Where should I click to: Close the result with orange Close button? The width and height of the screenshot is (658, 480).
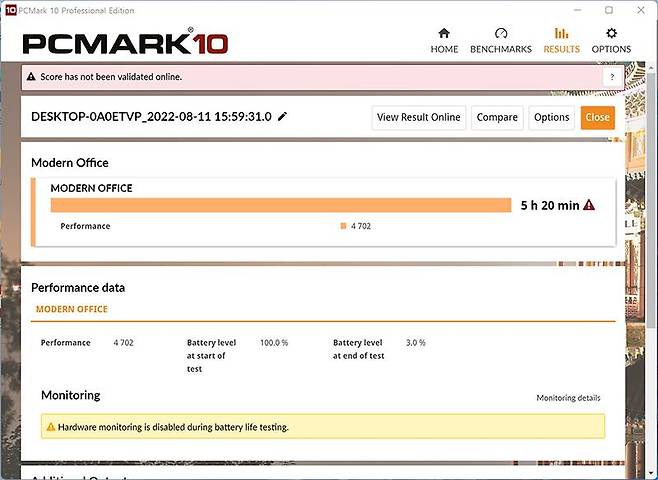click(x=597, y=117)
